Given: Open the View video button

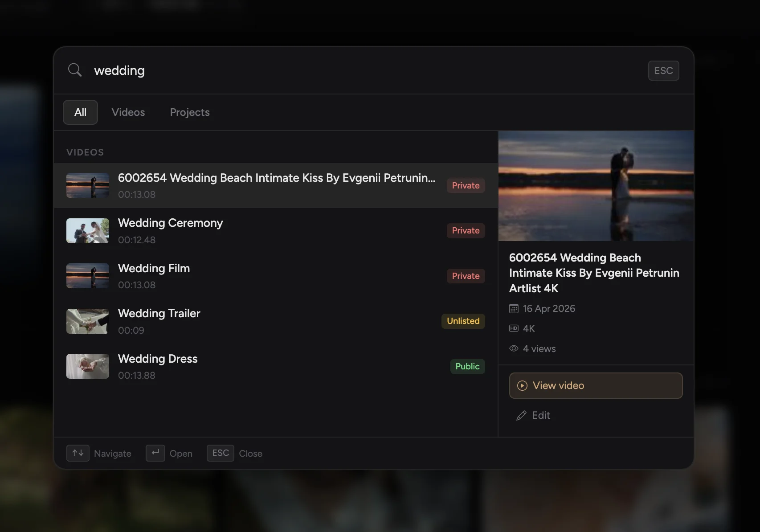Looking at the screenshot, I should pyautogui.click(x=596, y=385).
